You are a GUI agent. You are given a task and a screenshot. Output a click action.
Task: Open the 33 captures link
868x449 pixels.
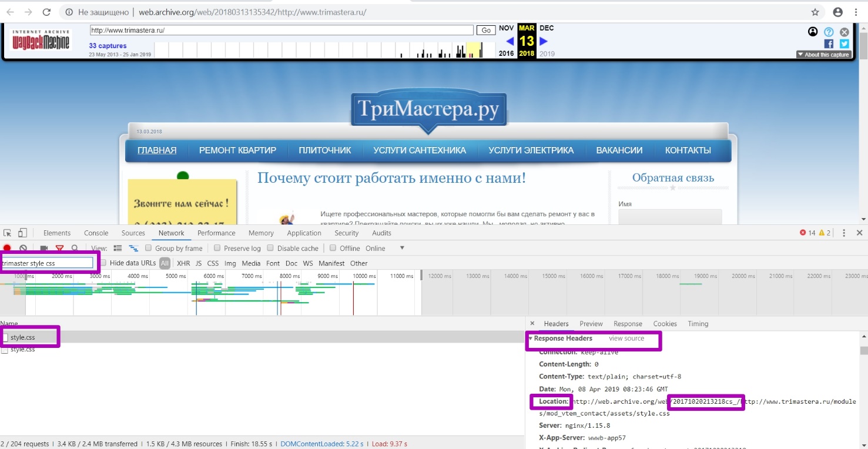[x=108, y=46]
